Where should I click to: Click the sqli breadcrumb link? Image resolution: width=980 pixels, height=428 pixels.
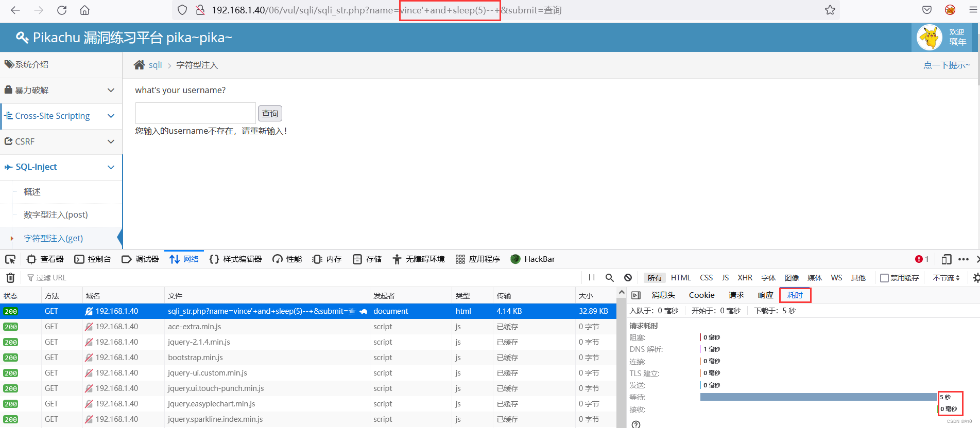155,65
